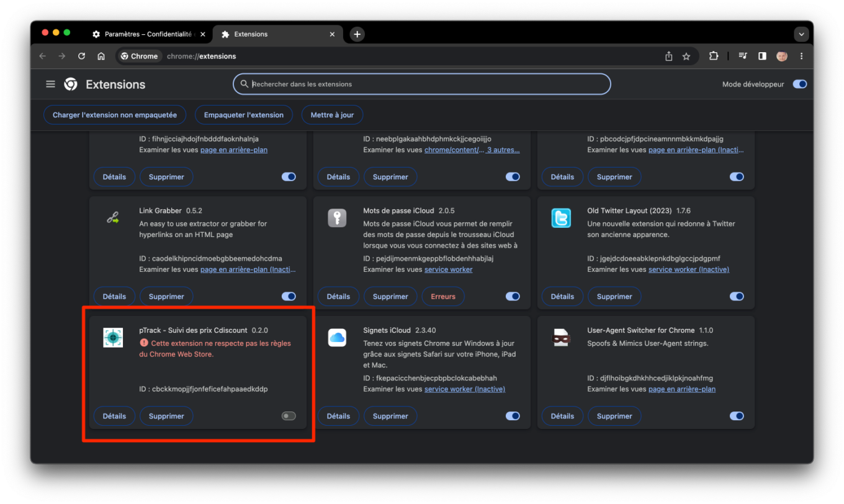Disable the Mots de passe iCloud toggle

pyautogui.click(x=513, y=297)
